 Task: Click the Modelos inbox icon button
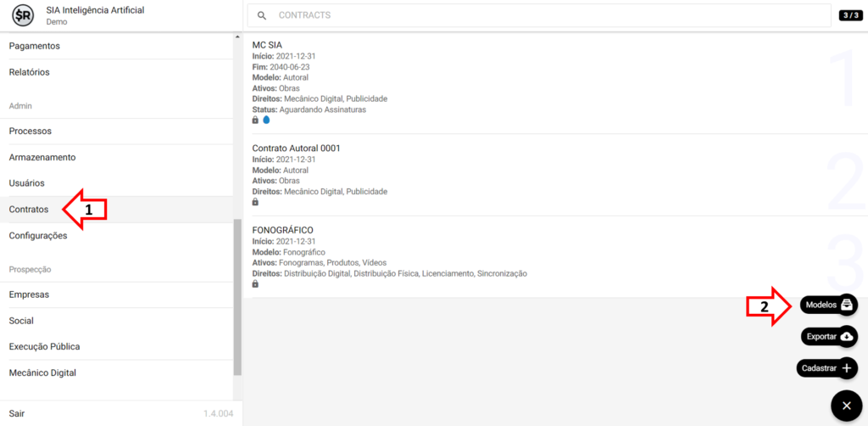coord(847,305)
